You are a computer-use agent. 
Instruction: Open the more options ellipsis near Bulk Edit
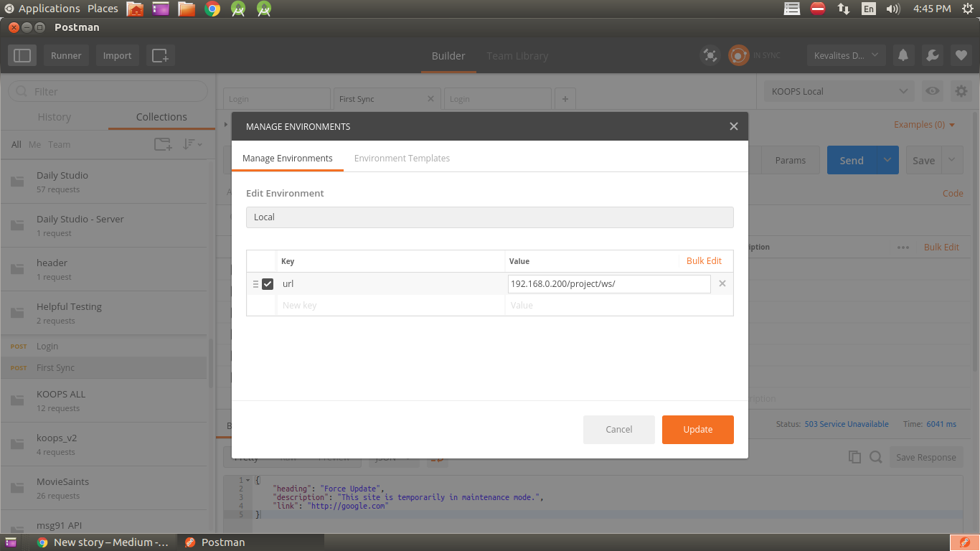(903, 247)
